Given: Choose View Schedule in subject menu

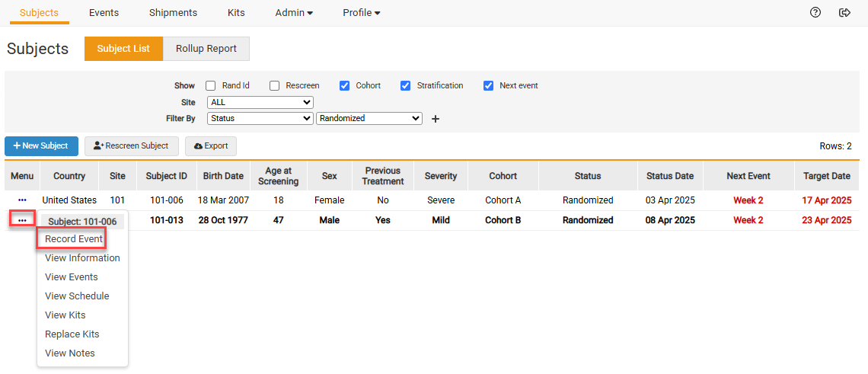Looking at the screenshot, I should coord(77,296).
